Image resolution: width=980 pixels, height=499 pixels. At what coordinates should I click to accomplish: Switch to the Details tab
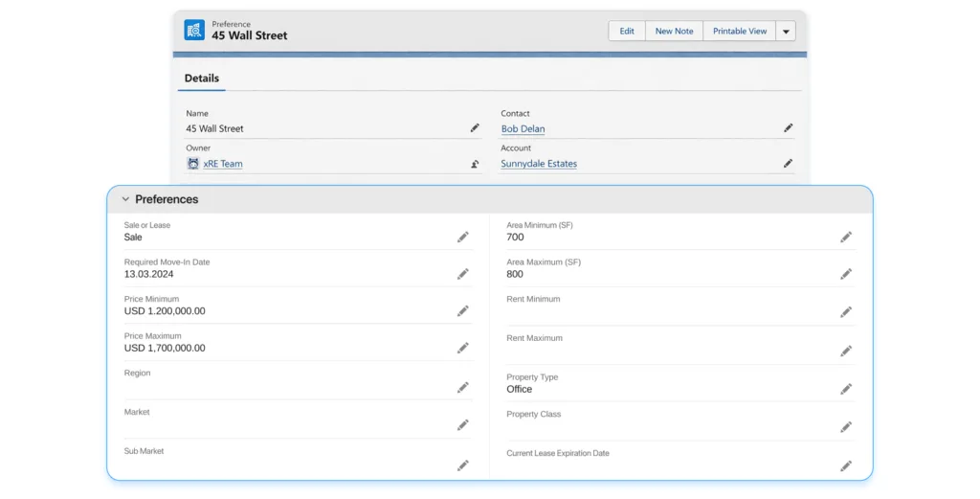coord(201,79)
